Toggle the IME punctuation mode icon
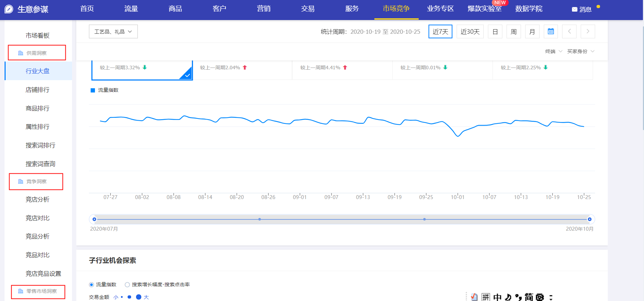Image resolution: width=644 pixels, height=301 pixels. (519, 297)
